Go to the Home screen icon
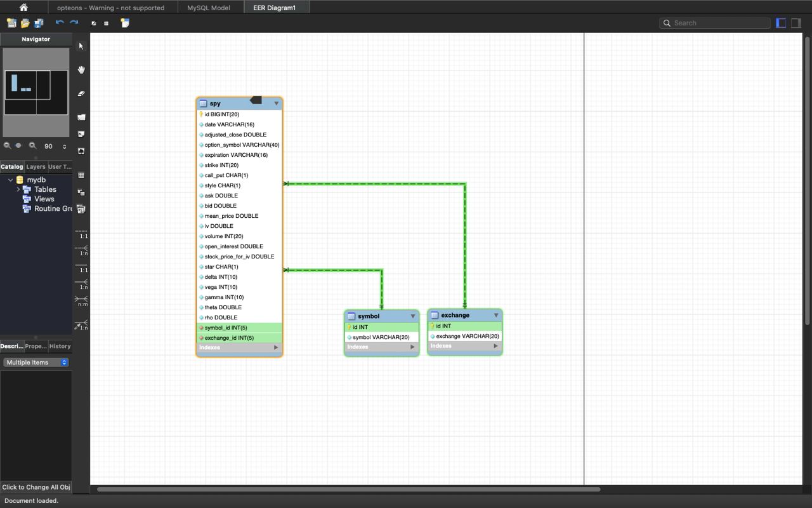The width and height of the screenshot is (812, 508). (x=23, y=8)
